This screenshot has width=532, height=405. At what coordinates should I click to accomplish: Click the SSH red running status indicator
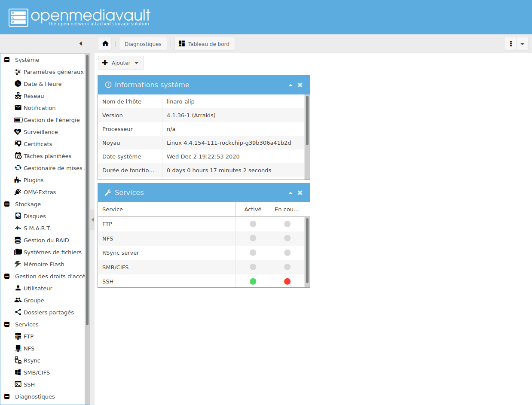coord(287,281)
